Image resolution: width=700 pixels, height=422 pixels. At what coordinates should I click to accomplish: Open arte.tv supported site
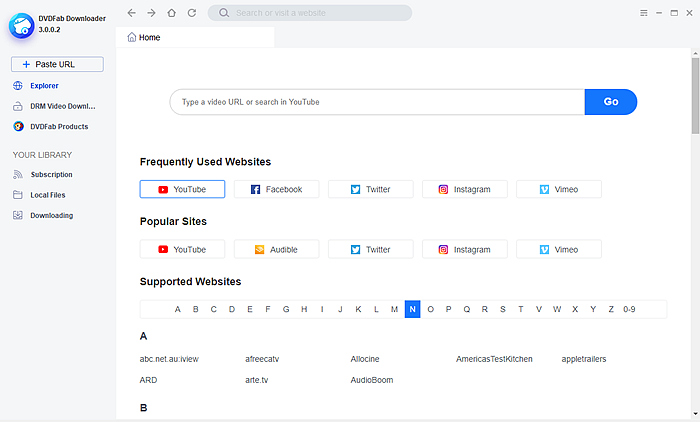[x=257, y=380]
